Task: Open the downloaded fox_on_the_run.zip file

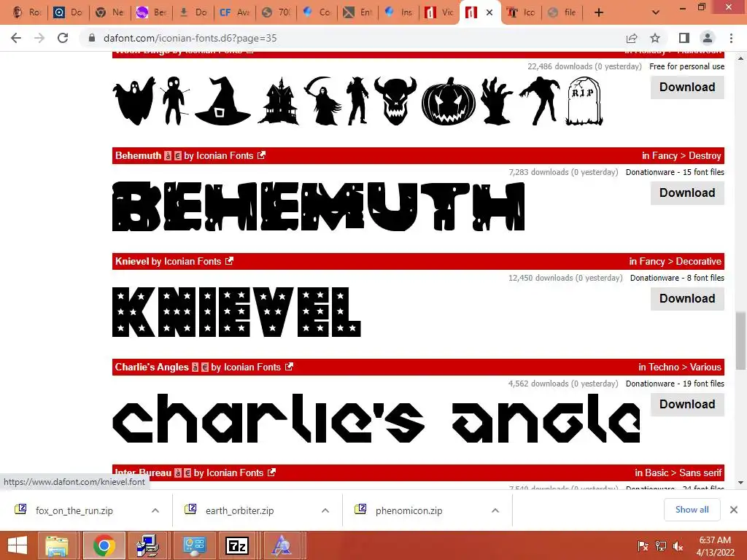Action: coord(74,510)
